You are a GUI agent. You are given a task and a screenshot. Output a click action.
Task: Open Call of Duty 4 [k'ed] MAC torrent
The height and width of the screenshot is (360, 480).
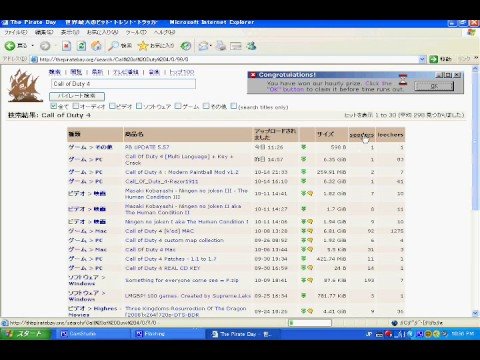(159, 231)
